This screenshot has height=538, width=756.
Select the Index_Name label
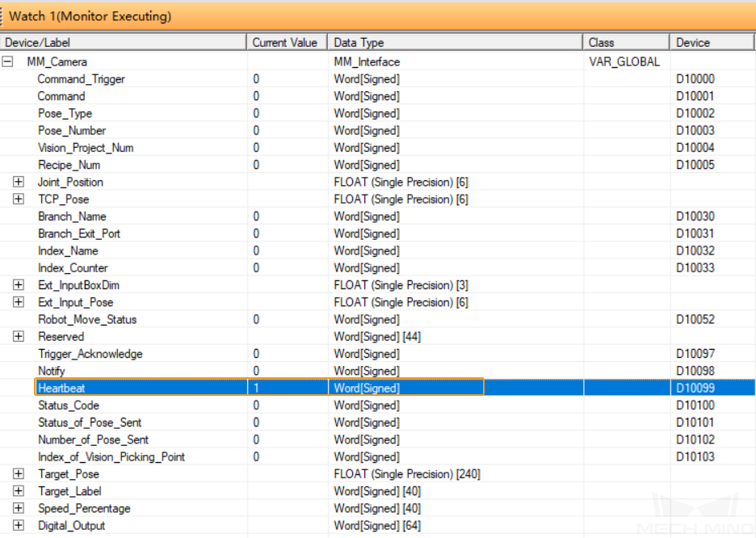click(68, 250)
